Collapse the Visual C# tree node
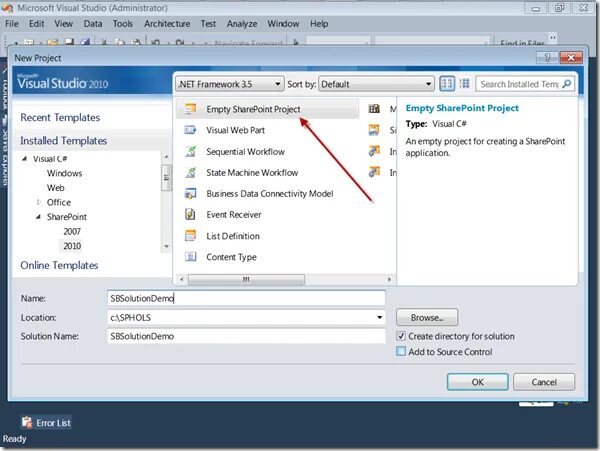This screenshot has height=451, width=600. pyautogui.click(x=24, y=158)
